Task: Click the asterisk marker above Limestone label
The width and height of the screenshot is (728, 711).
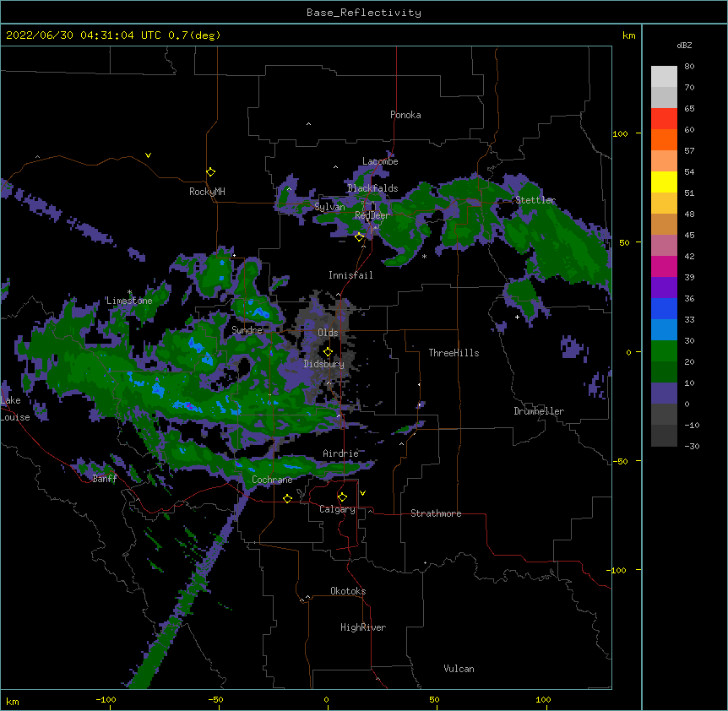Action: pyautogui.click(x=129, y=292)
